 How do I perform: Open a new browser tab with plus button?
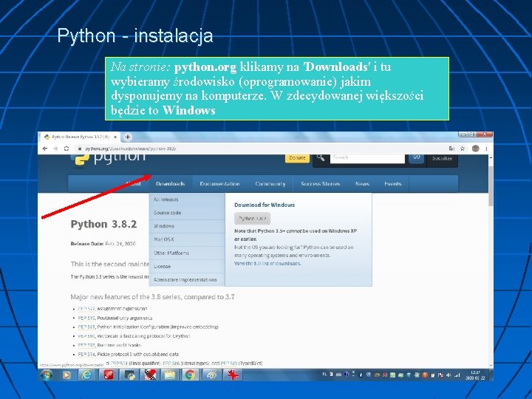128,137
